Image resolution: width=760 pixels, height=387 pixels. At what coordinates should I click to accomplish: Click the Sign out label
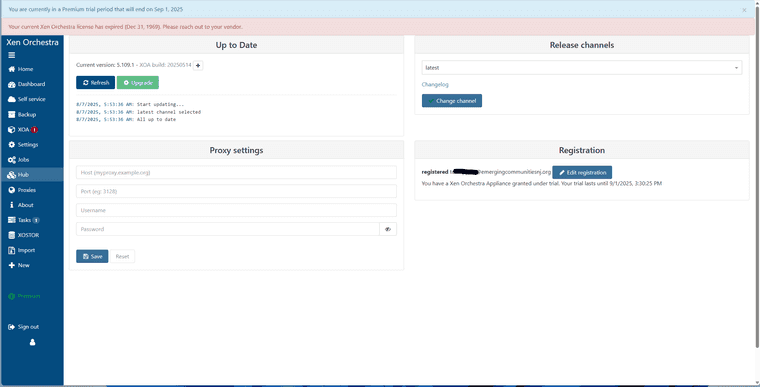[x=28, y=327]
